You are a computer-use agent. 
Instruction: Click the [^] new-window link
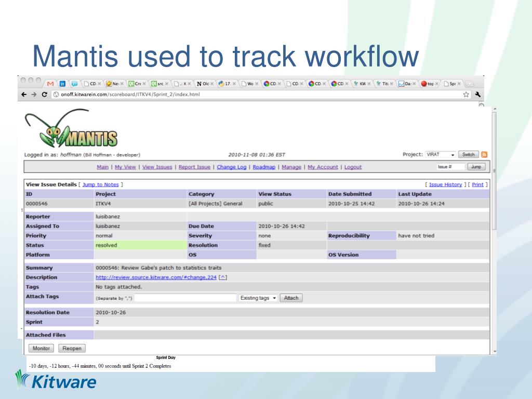[223, 277]
